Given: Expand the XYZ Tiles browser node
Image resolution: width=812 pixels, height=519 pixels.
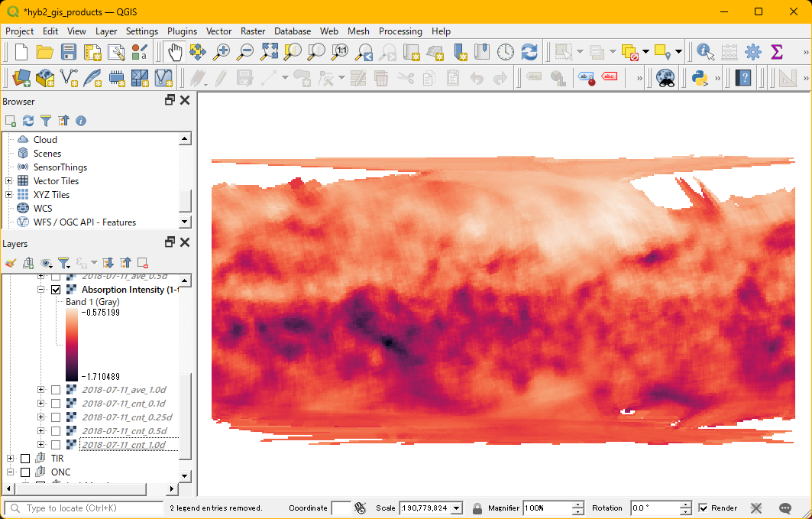Looking at the screenshot, I should [x=8, y=195].
